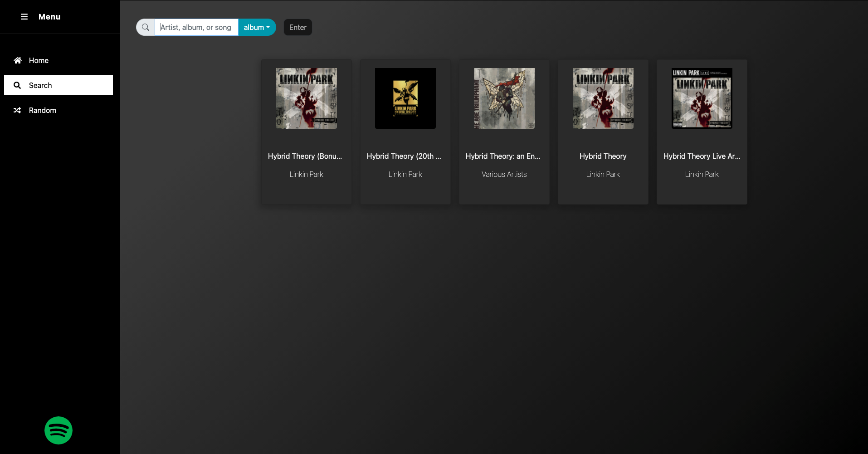Viewport: 868px width, 454px height.
Task: Focus the Artist, album, or song field
Action: pos(196,27)
